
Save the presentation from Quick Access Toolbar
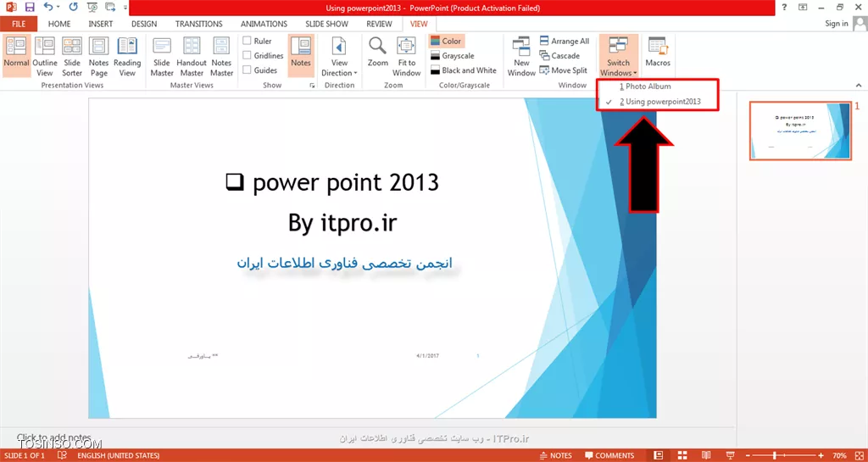point(30,8)
